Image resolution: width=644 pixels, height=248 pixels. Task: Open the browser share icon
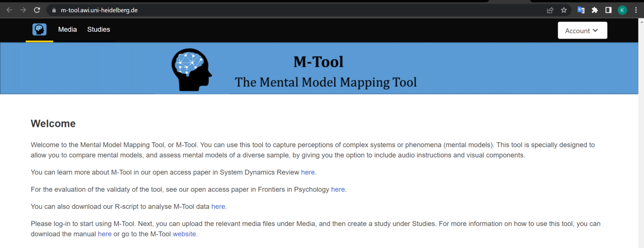pyautogui.click(x=550, y=10)
